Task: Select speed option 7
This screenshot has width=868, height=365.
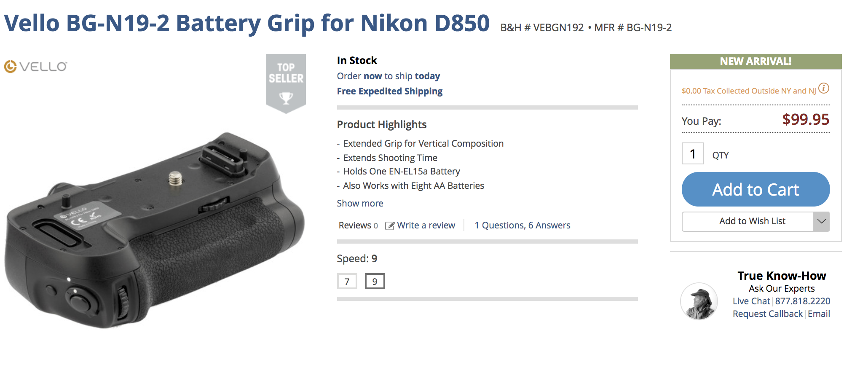Action: (347, 281)
